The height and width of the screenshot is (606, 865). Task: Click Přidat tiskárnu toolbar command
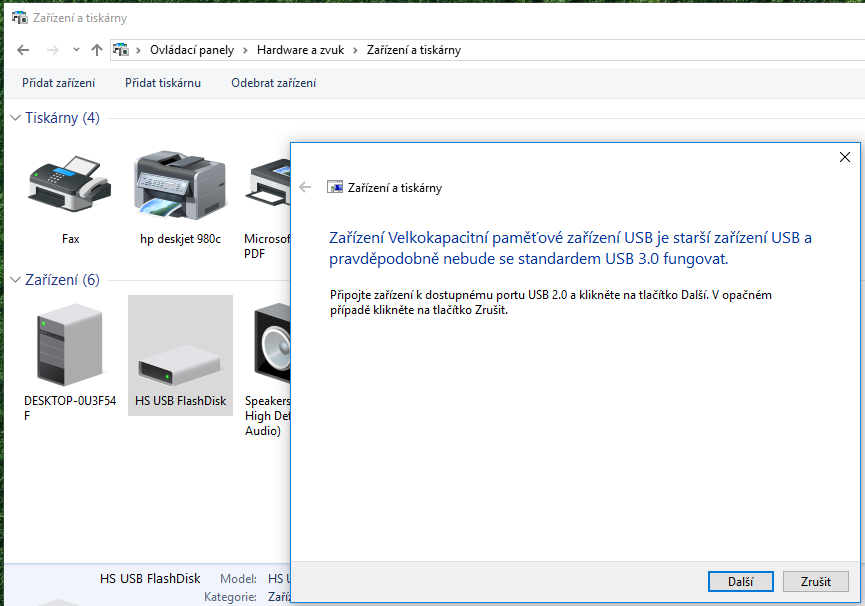click(x=163, y=83)
